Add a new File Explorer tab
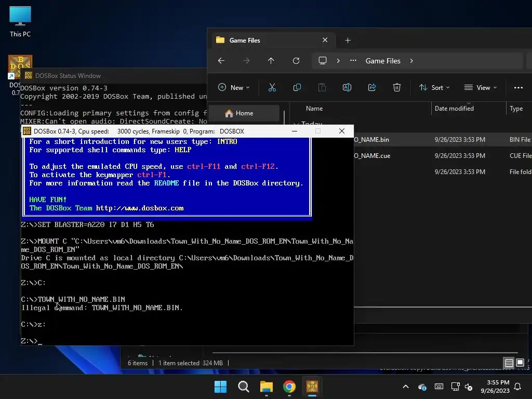 348,41
